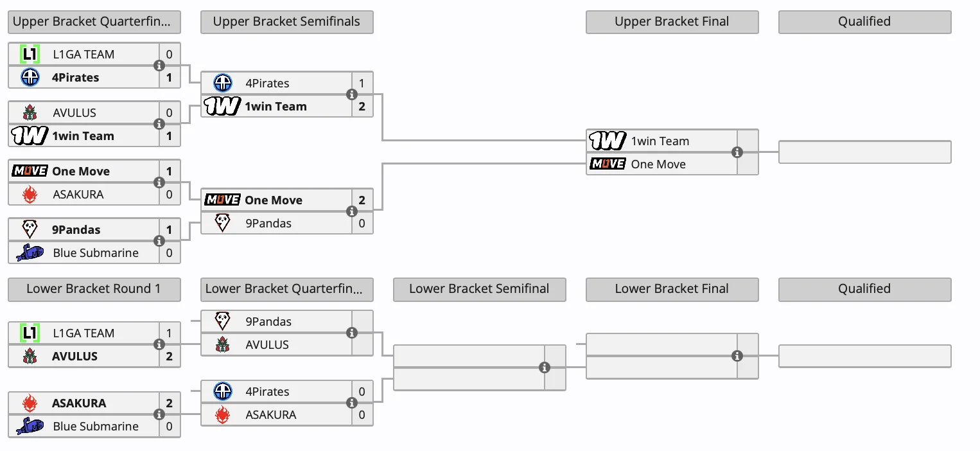Open info icon for L1GA TEAM vs 4Pirates match
This screenshot has width=980, height=451.
tap(159, 66)
